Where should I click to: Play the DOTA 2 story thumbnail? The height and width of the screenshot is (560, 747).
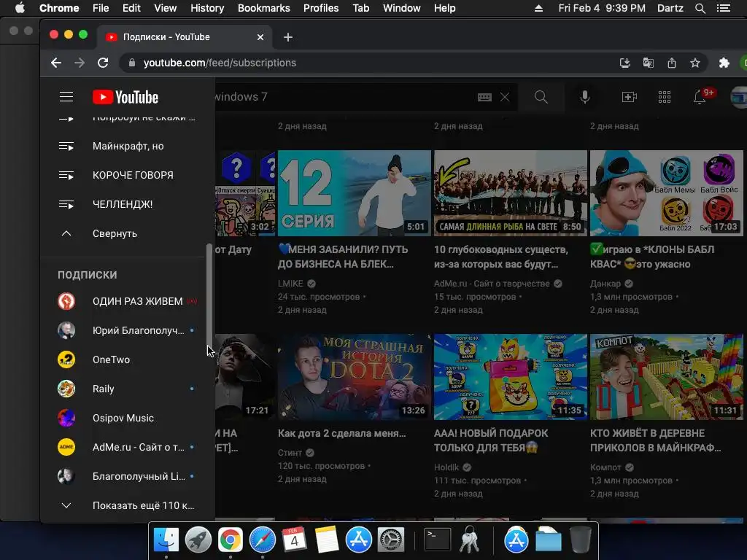(x=354, y=377)
